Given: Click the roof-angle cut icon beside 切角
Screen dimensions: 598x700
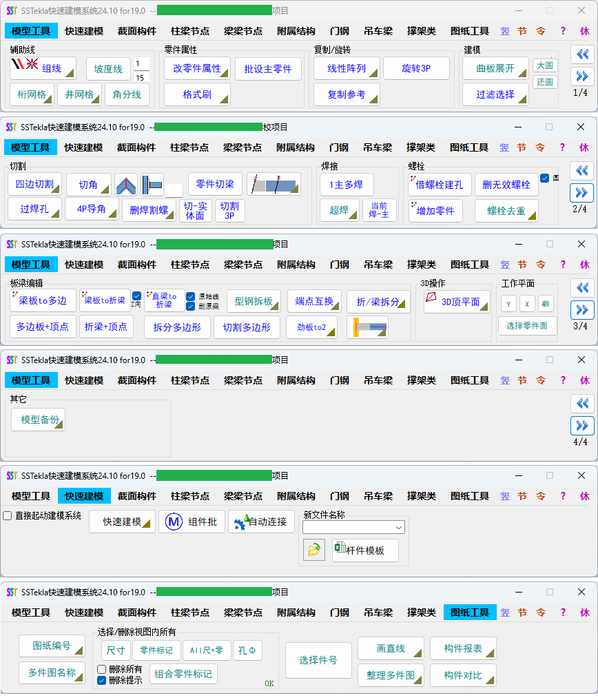Looking at the screenshot, I should [126, 185].
